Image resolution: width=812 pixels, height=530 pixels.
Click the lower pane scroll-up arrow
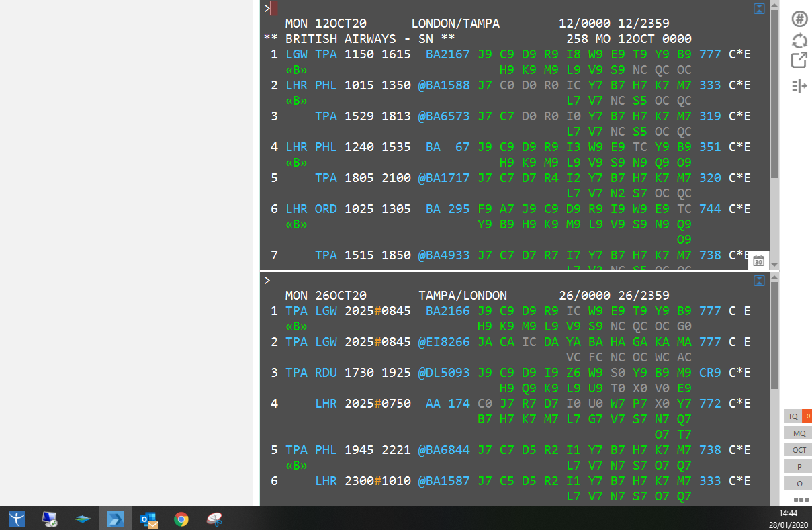pyautogui.click(x=774, y=277)
